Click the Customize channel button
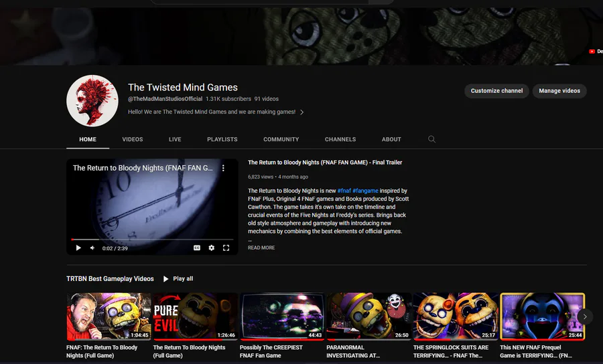Screen dimensions: 603x364 [497, 91]
